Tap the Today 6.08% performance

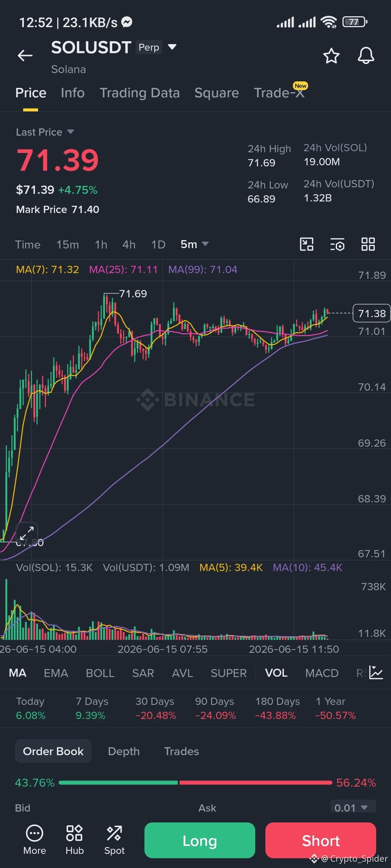(30, 708)
